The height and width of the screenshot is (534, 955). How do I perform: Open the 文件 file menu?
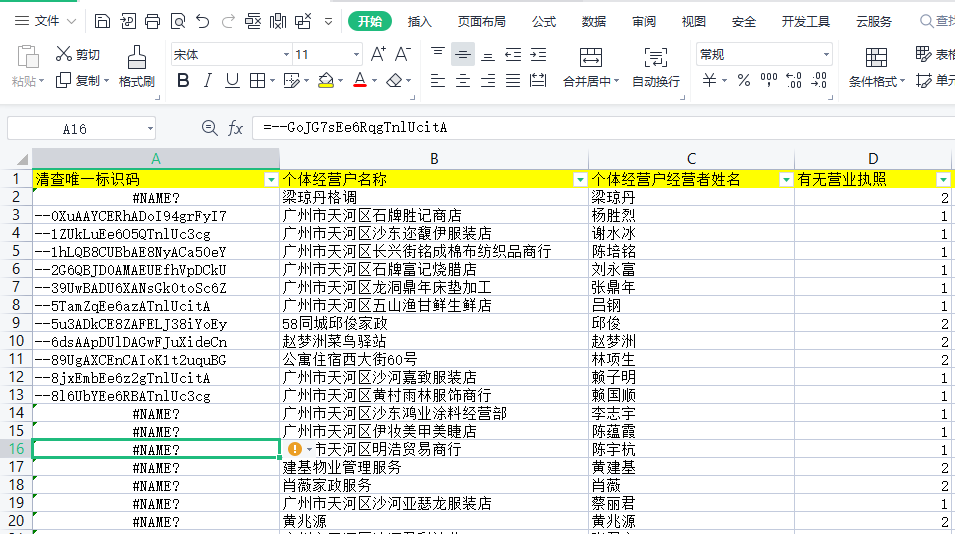click(46, 21)
